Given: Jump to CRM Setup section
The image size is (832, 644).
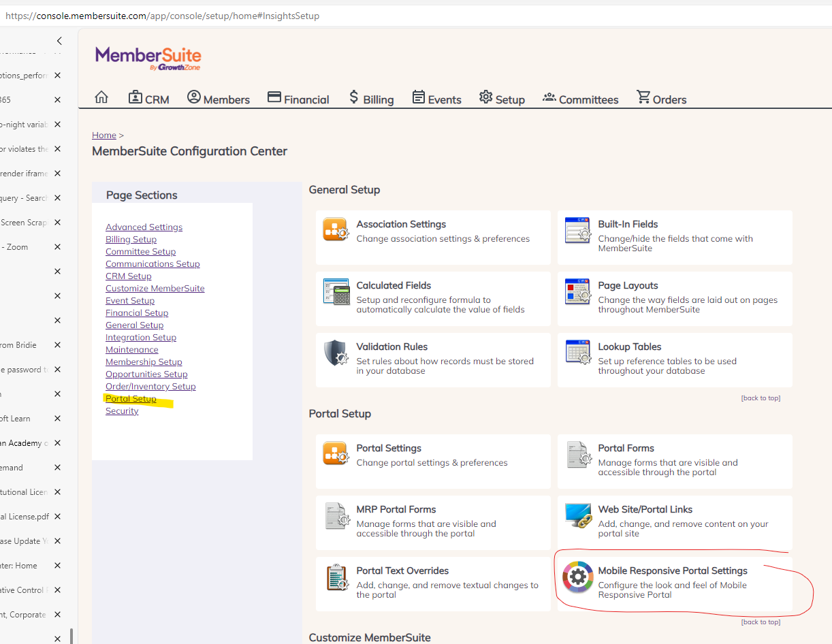Looking at the screenshot, I should coord(128,276).
